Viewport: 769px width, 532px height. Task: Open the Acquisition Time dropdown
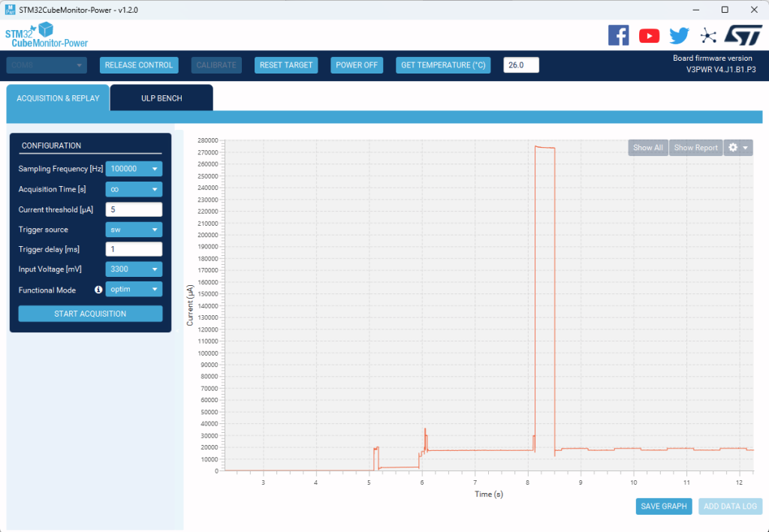(x=134, y=189)
